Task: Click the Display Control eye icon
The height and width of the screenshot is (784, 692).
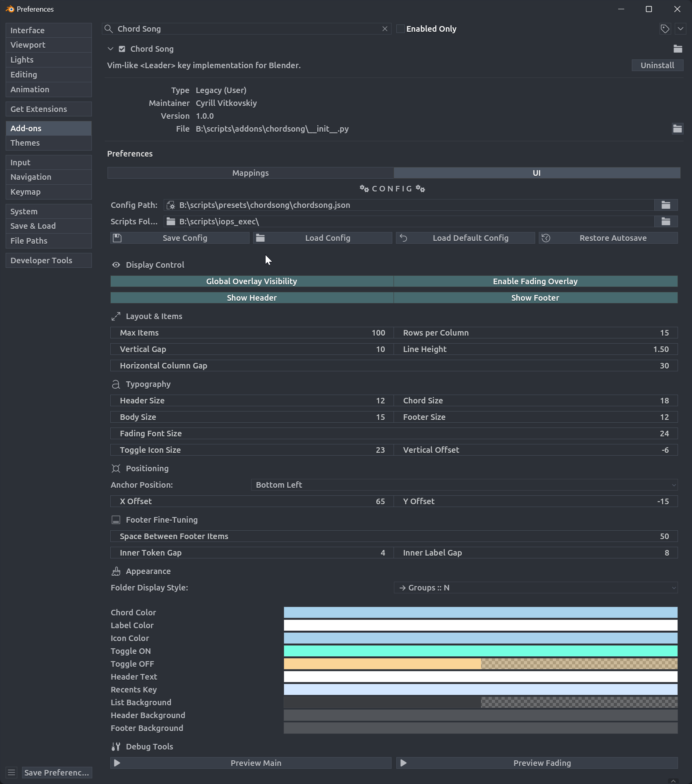Action: click(x=116, y=265)
